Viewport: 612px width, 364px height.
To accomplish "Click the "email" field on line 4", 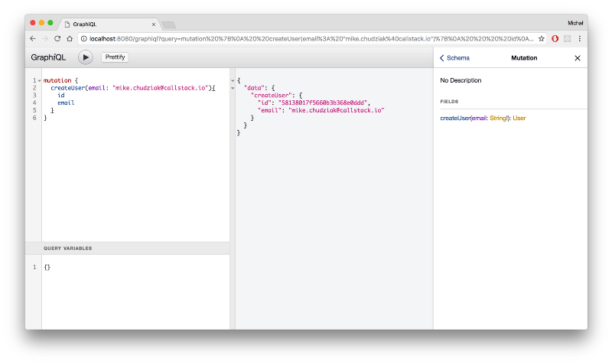I will pos(66,102).
